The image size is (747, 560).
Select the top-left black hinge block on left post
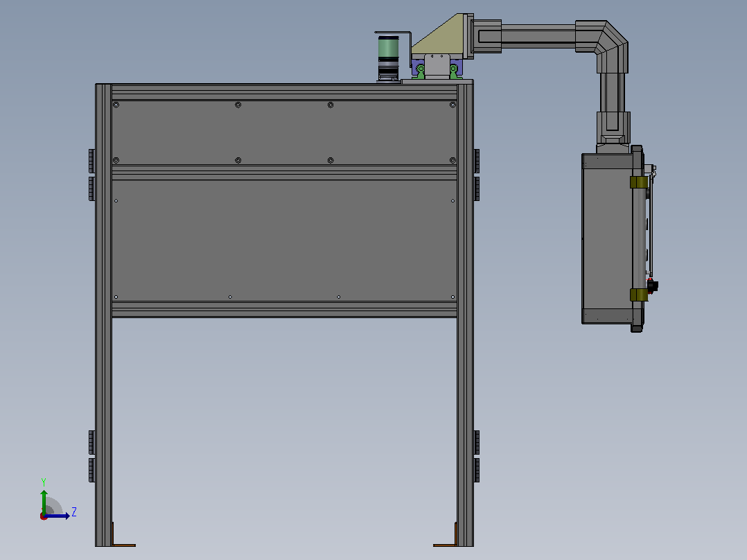(91, 161)
